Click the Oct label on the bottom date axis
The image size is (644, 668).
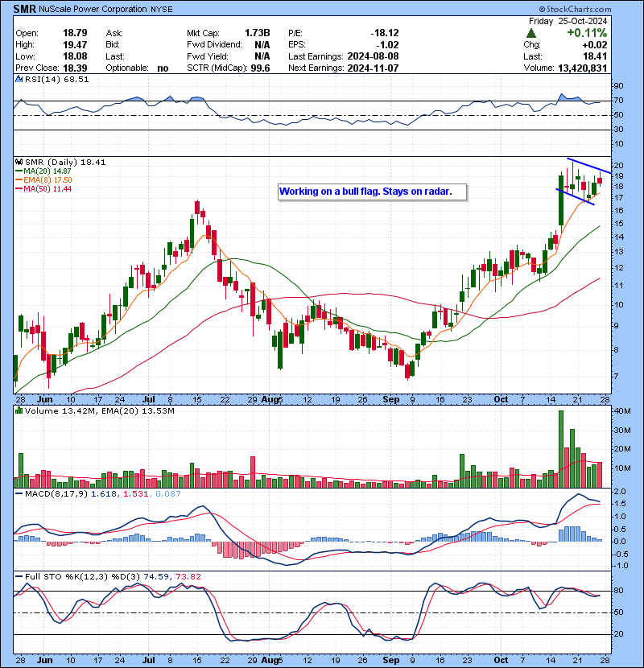[501, 660]
